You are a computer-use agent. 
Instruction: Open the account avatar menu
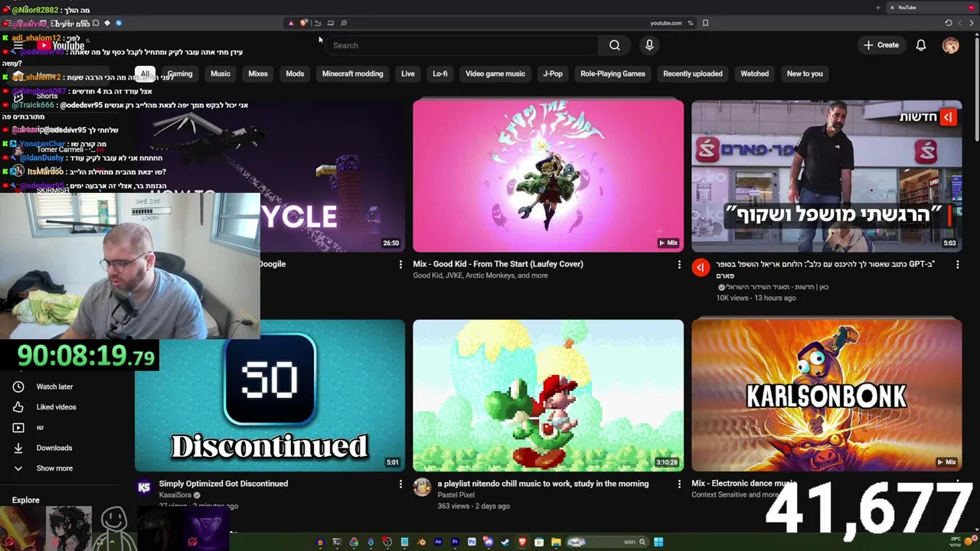click(x=950, y=45)
